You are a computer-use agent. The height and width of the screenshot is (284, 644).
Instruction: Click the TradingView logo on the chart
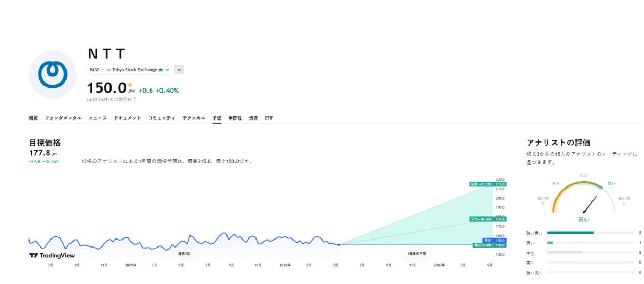tap(52, 256)
